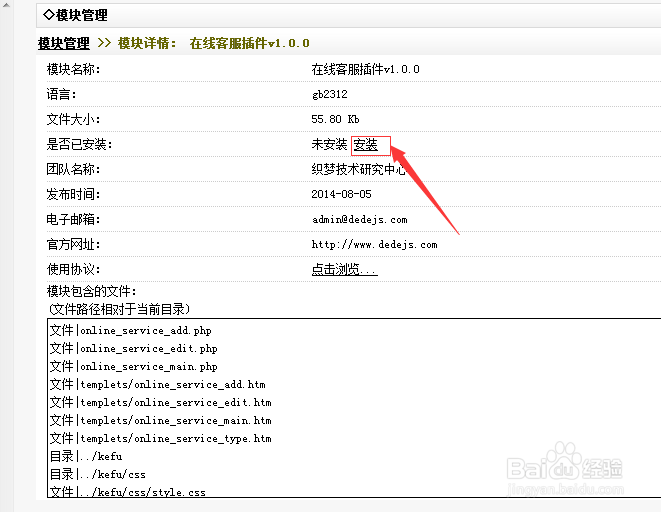Click the official URL http://www.dedejs.com
Screen dimensions: 661x512
tap(374, 244)
